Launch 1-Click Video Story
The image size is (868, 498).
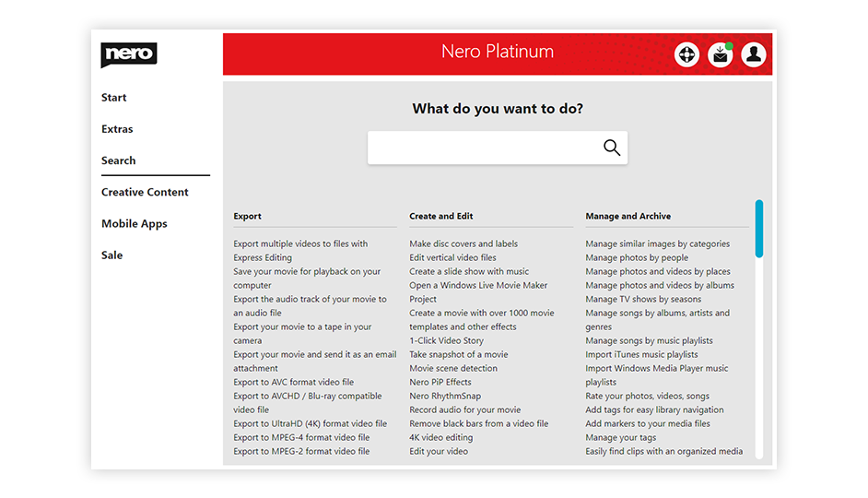446,340
